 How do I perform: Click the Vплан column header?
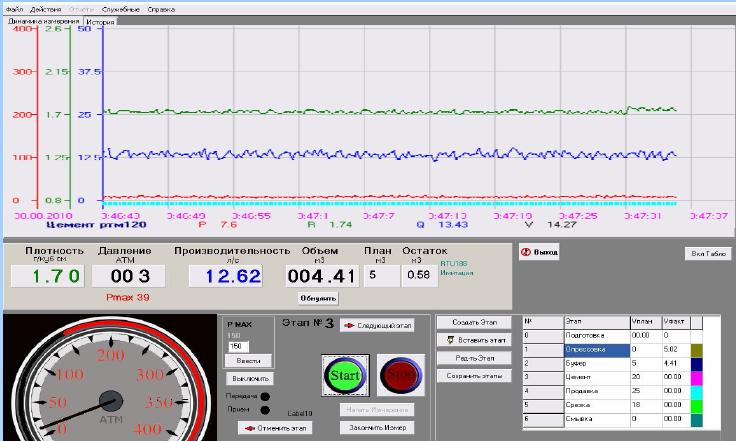[x=646, y=322]
